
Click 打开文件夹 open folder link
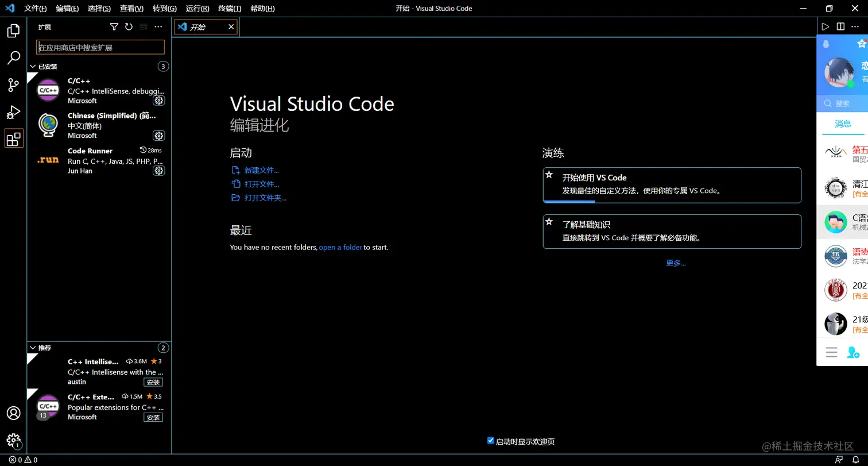[265, 198]
